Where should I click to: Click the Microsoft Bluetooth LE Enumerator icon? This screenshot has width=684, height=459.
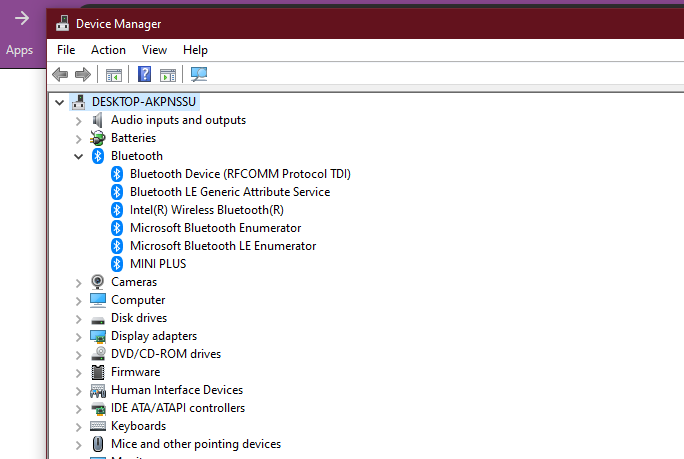117,246
